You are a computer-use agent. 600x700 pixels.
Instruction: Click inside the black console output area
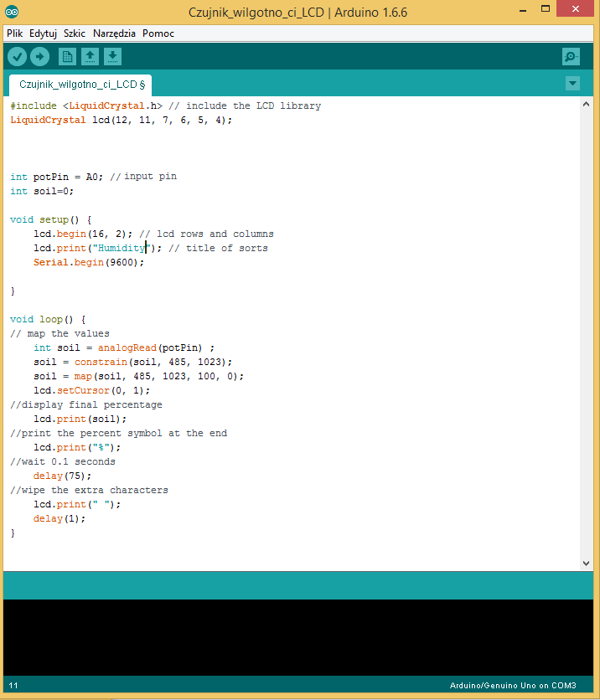(298, 637)
